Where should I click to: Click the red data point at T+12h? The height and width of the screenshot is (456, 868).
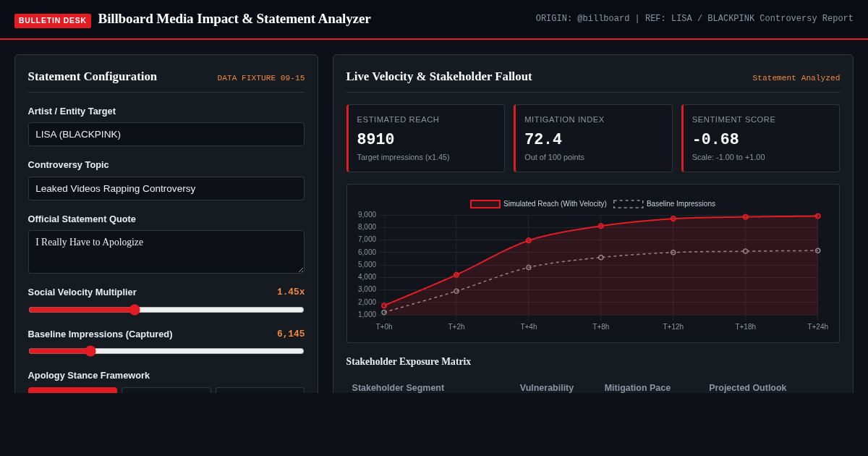pos(673,219)
